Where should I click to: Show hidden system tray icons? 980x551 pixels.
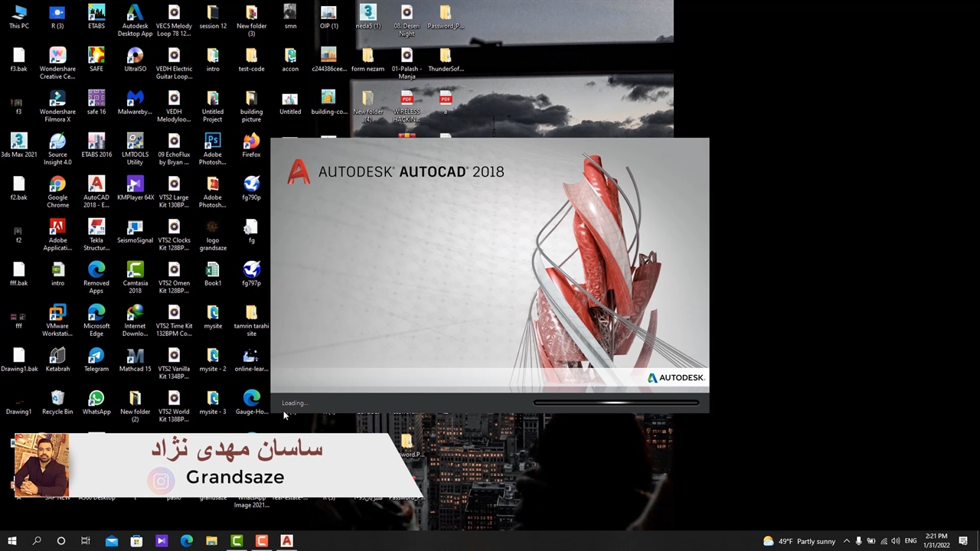(x=846, y=541)
